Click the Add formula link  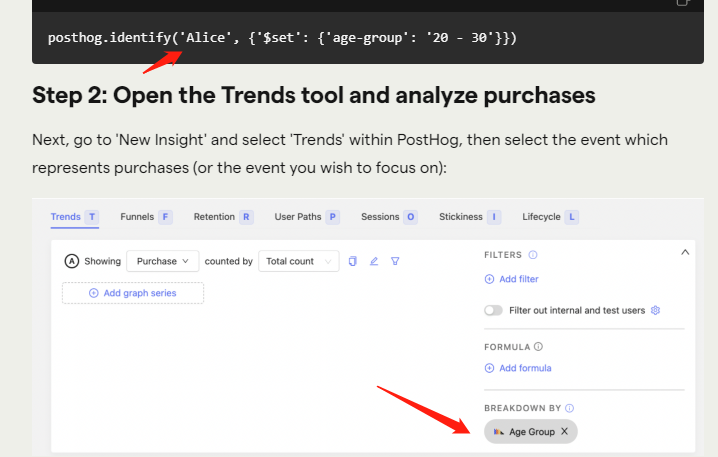click(x=518, y=368)
